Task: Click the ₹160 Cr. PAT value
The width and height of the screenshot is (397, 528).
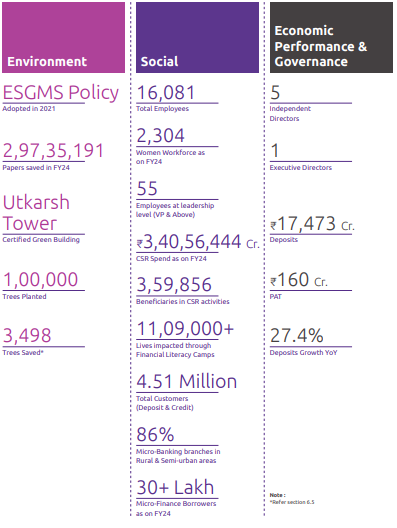Action: [299, 280]
